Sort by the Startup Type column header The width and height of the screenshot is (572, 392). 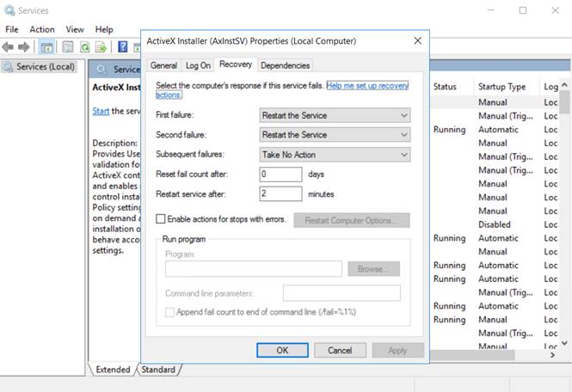pyautogui.click(x=502, y=87)
